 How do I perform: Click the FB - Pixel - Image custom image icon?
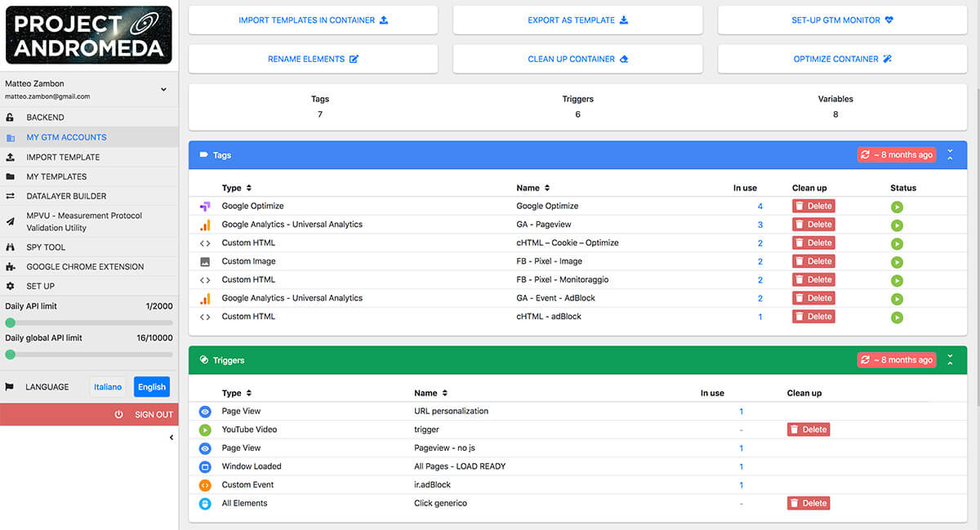(205, 261)
